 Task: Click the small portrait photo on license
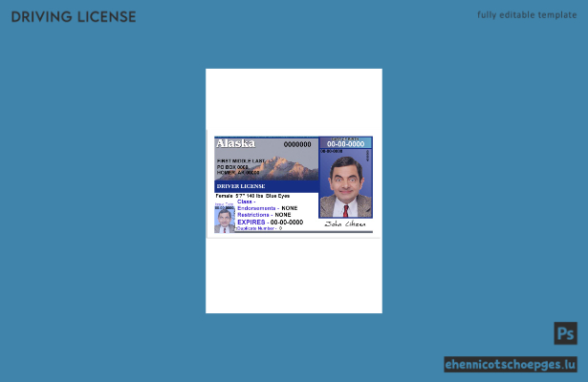tap(225, 221)
